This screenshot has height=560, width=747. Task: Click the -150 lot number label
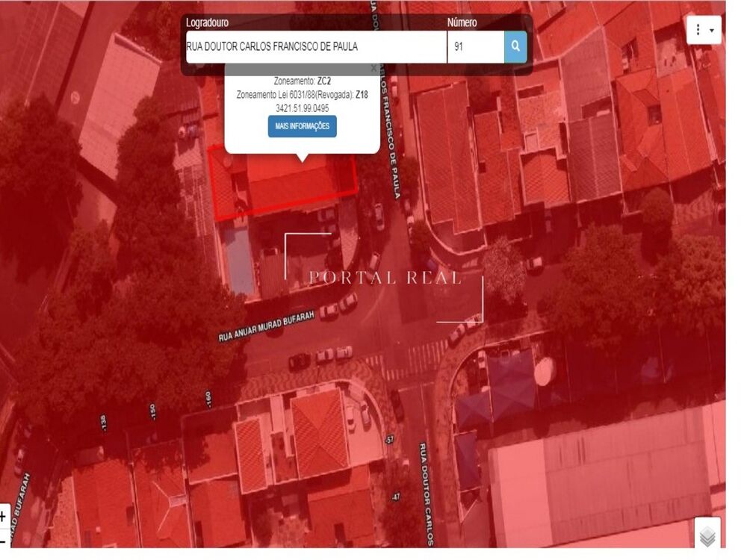point(152,412)
